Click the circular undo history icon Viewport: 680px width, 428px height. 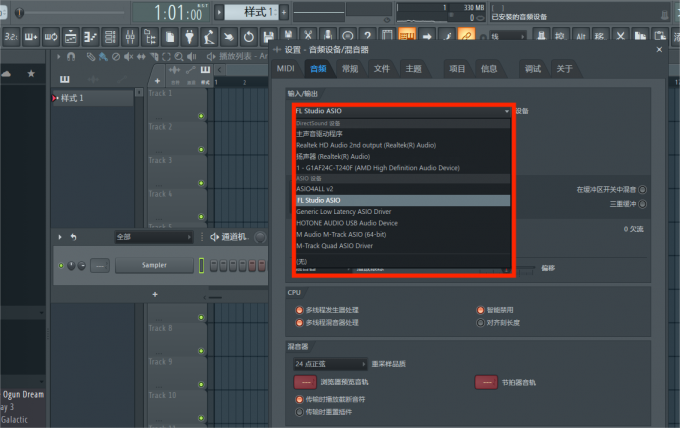pos(248,37)
